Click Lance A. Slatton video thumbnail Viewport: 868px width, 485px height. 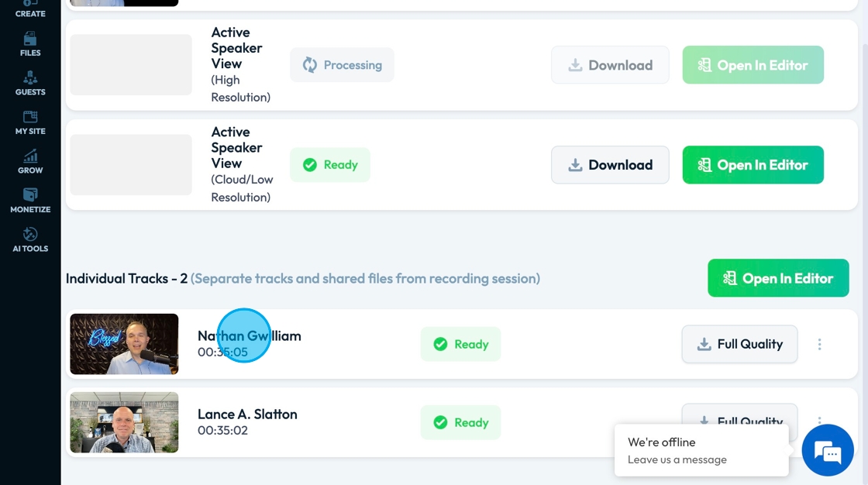[x=124, y=422]
